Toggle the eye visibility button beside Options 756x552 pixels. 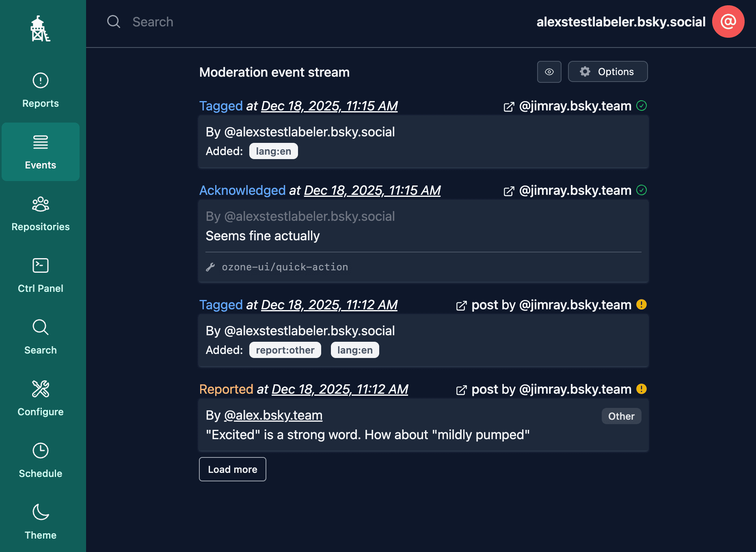point(549,72)
